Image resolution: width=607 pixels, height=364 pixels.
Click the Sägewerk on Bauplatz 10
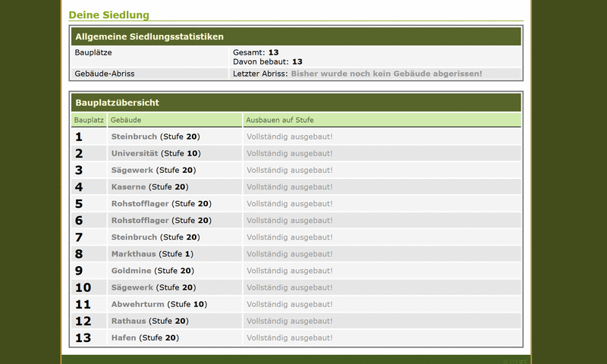coord(132,287)
